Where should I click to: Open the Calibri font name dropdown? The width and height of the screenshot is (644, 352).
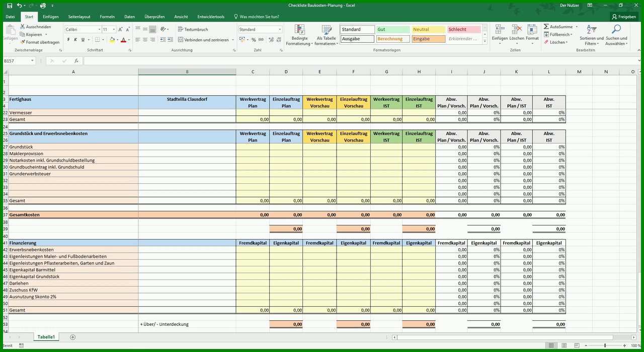pos(100,30)
